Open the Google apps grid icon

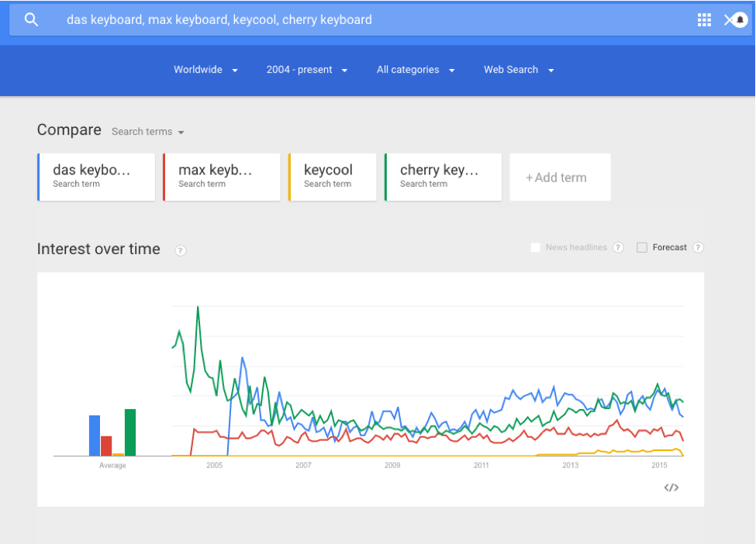point(704,19)
